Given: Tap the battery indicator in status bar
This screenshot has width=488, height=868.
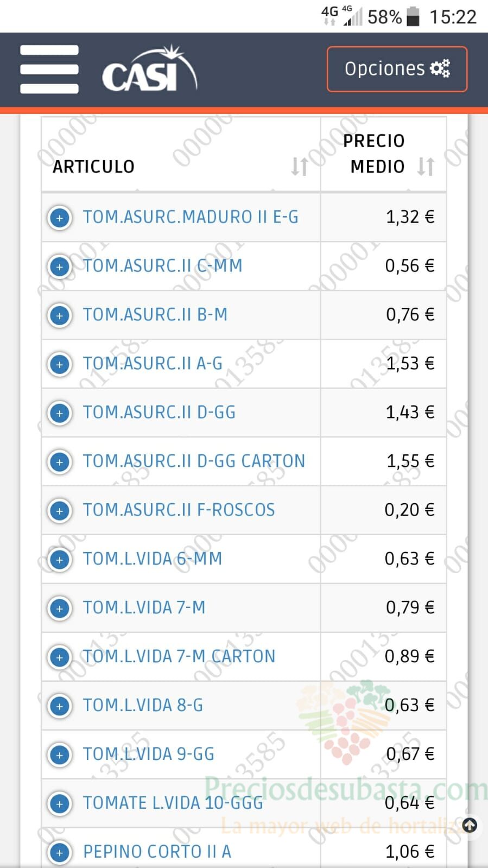Looking at the screenshot, I should [x=413, y=16].
